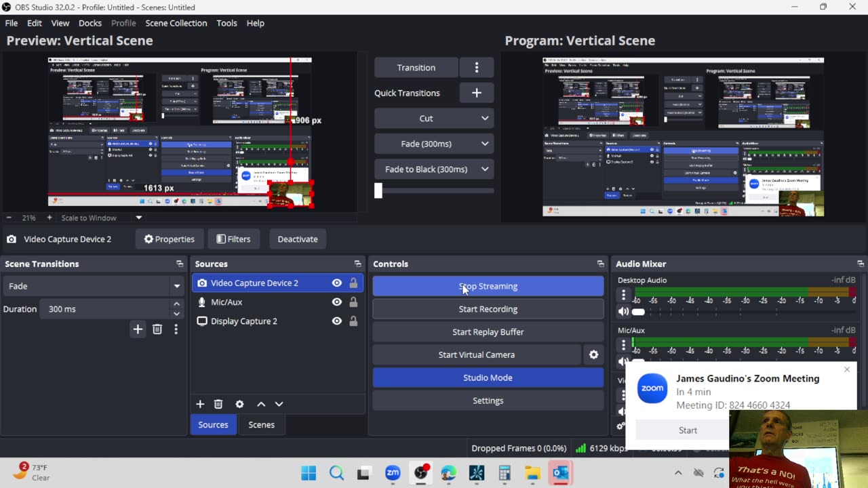The width and height of the screenshot is (868, 488).
Task: Click Start Recording
Action: pos(488,309)
